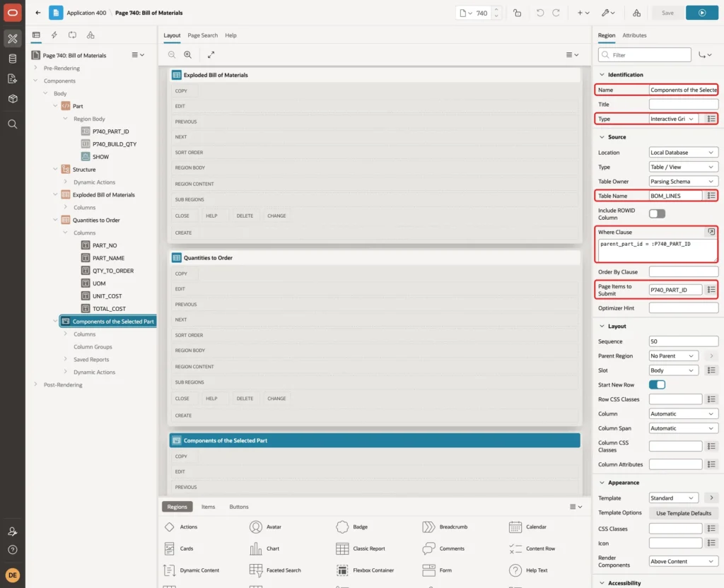724x588 pixels.
Task: Select the Items tab in the gallery
Action: (208, 507)
